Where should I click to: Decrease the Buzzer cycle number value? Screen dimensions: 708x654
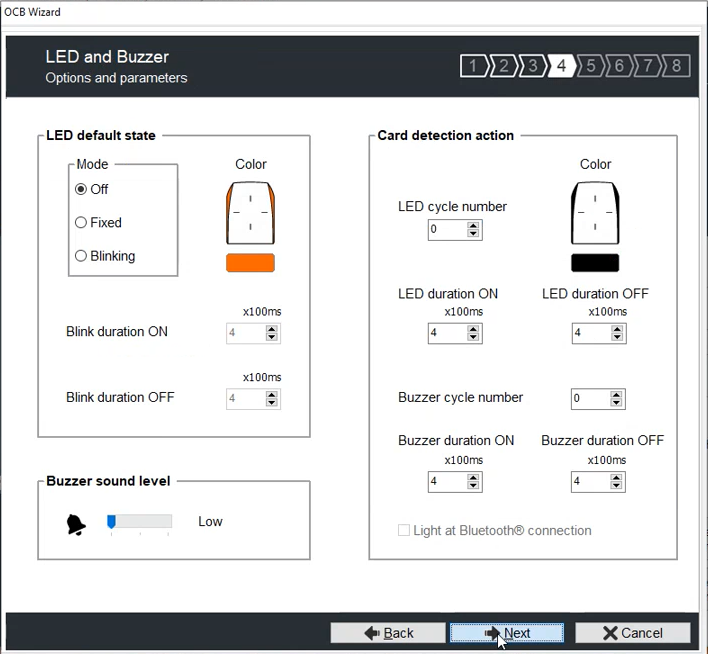[617, 403]
